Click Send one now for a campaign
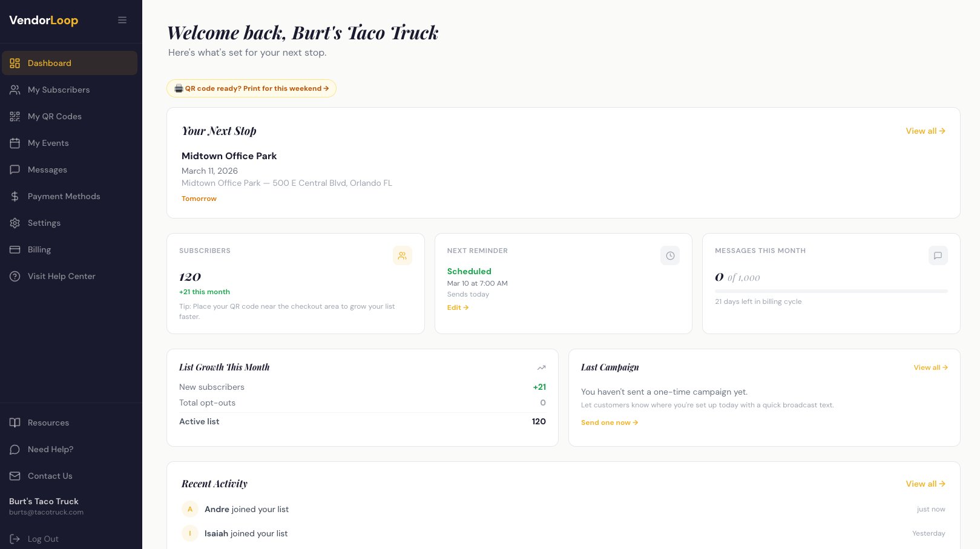980x549 pixels. 609,422
